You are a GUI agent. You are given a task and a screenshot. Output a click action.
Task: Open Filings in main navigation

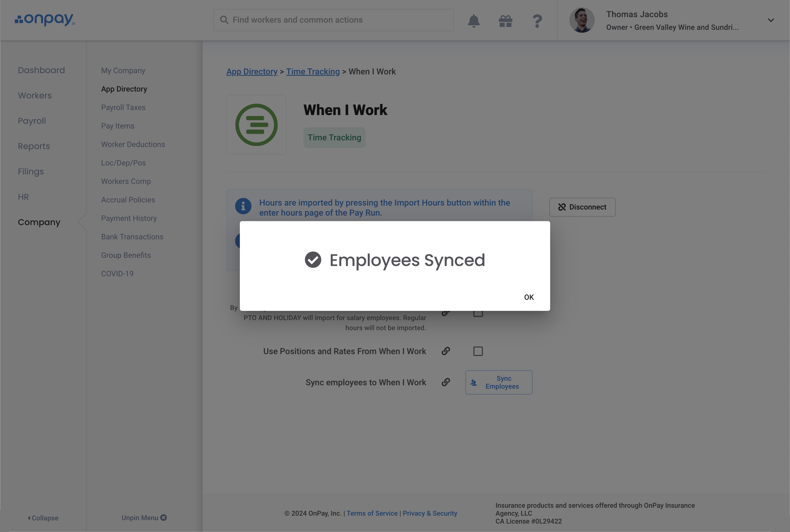(x=31, y=172)
